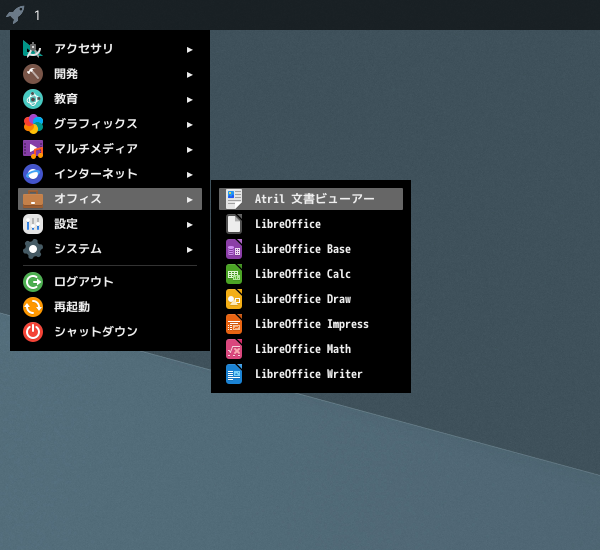Launch LibreOffice Base
Viewport: 600px width, 550px height.
311,249
